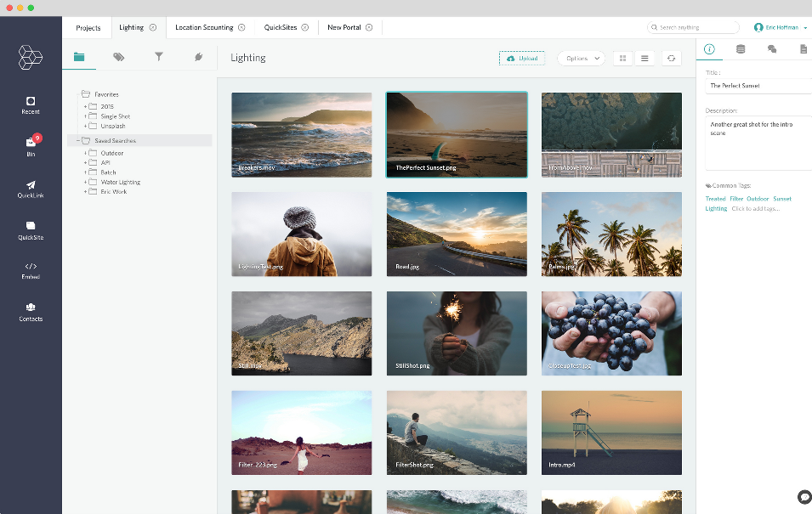Click the Title input field

(758, 86)
